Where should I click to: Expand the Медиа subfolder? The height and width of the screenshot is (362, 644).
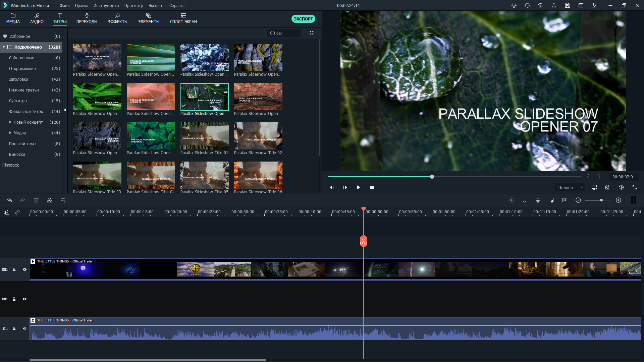(10, 133)
